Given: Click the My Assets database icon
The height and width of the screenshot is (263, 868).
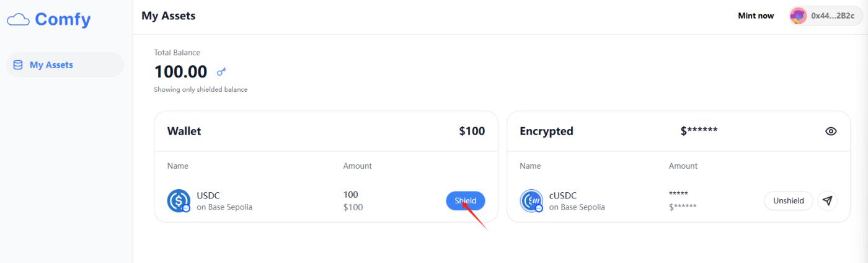Looking at the screenshot, I should point(18,65).
